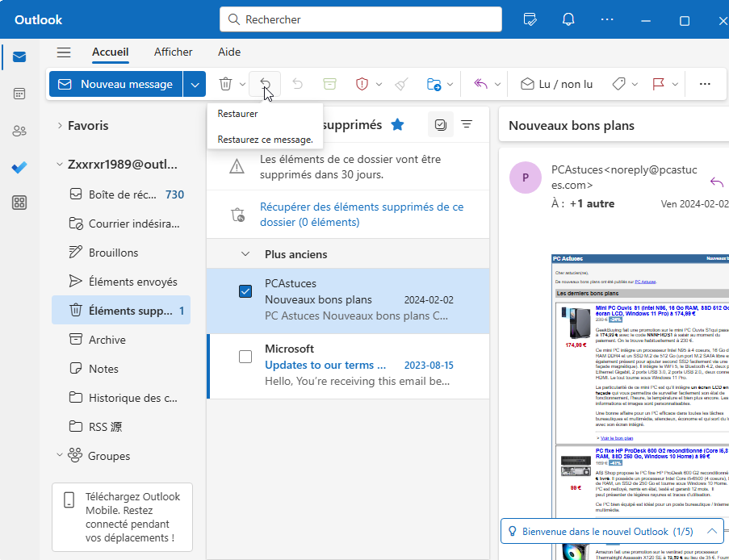Toggle the select mode checkmark button
729x560 pixels.
[440, 124]
